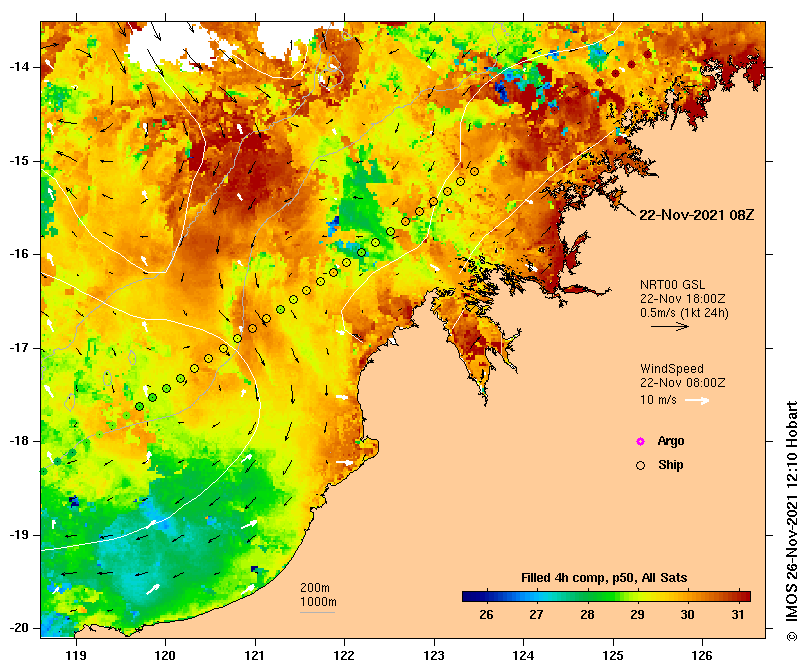The width and height of the screenshot is (809, 672).
Task: Click the "22-Nov 08:00Z" wind time text
Action: [683, 383]
